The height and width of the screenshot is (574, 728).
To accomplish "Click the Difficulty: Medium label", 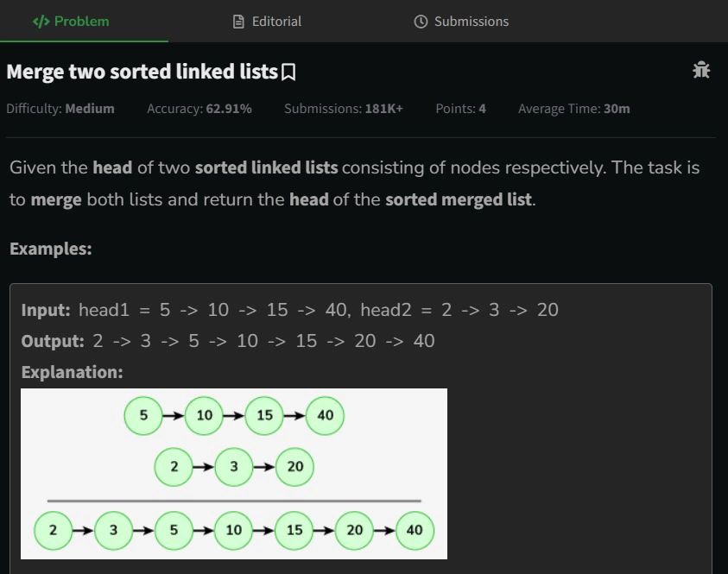I will 60,109.
